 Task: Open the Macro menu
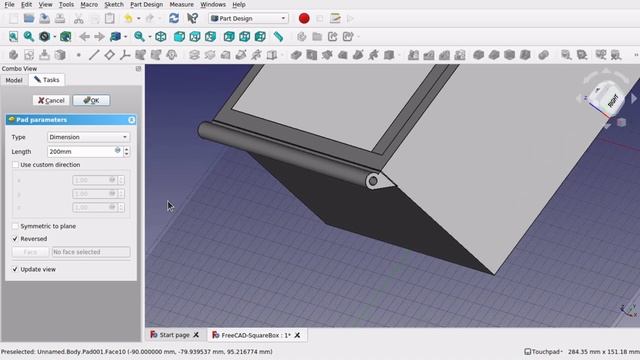(89, 4)
